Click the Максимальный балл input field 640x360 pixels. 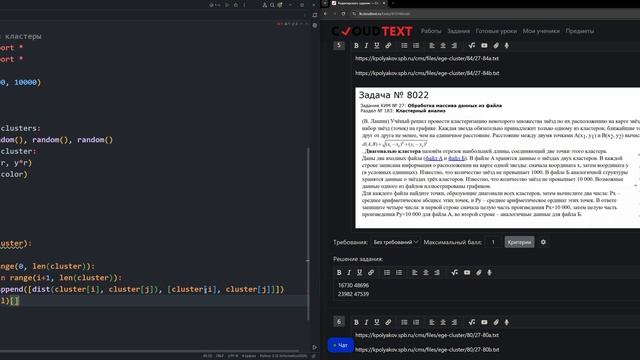click(493, 242)
